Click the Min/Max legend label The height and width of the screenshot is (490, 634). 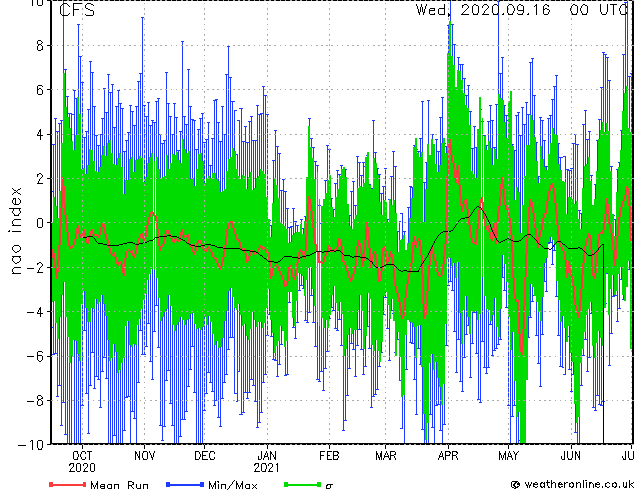(233, 485)
